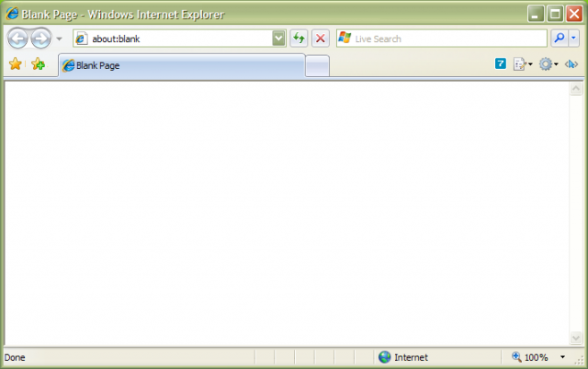The image size is (588, 369).
Task: Minimize the Internet Explorer window
Action: [536, 15]
